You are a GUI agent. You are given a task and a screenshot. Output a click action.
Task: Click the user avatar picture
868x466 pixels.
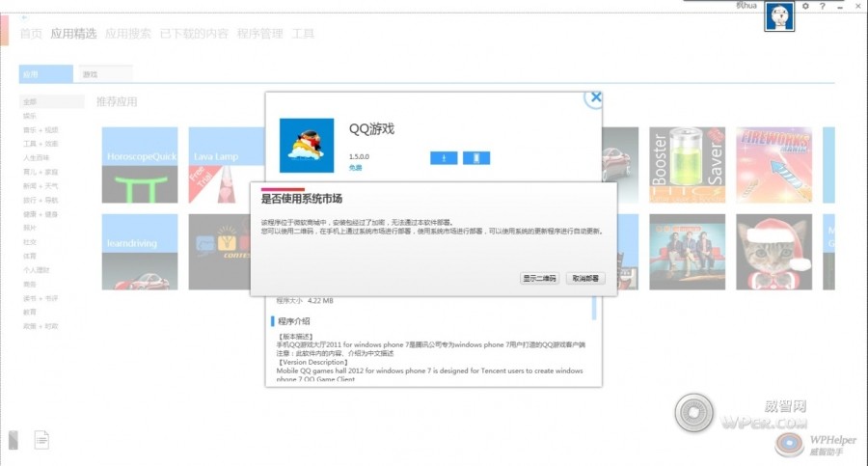(x=778, y=16)
